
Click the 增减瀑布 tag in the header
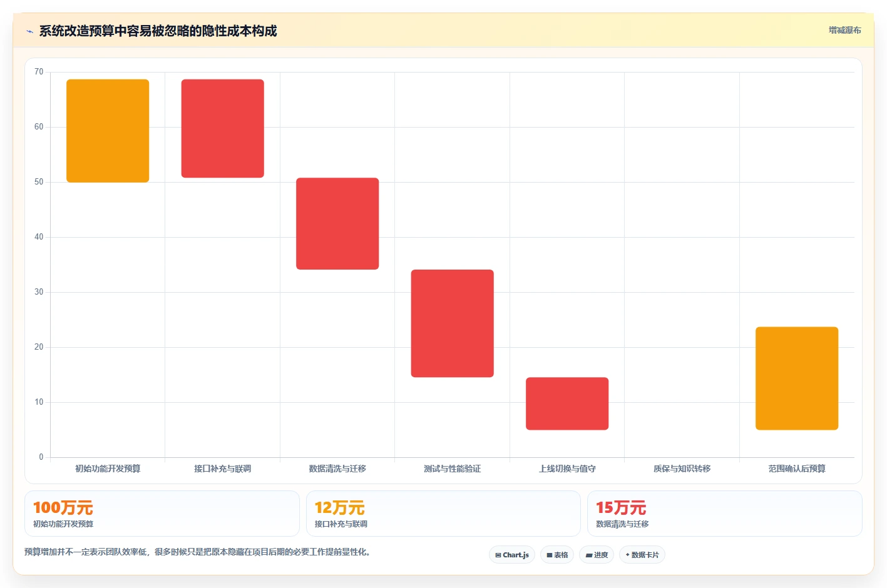point(844,30)
